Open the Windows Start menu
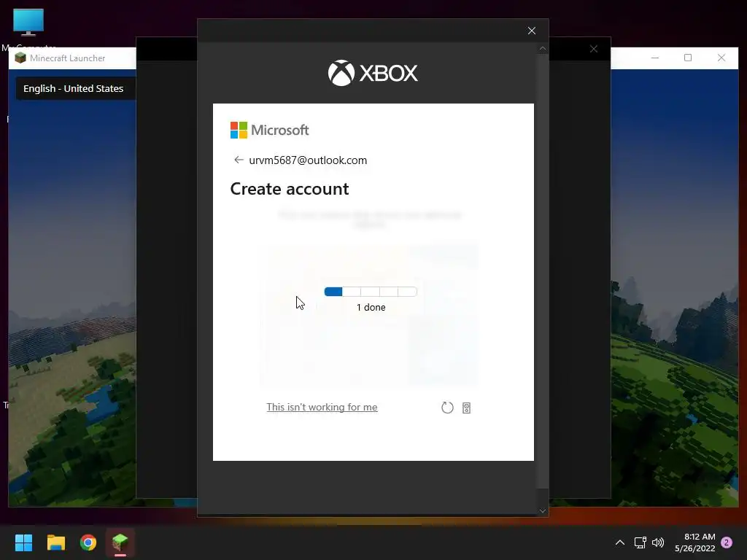The height and width of the screenshot is (560, 747). pos(23,542)
